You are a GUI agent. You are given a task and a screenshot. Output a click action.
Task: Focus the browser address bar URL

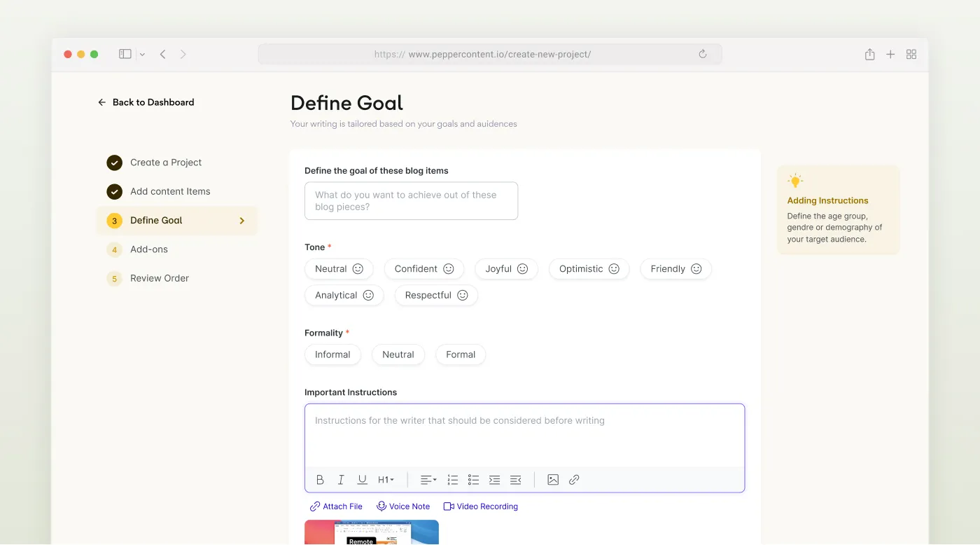click(490, 54)
